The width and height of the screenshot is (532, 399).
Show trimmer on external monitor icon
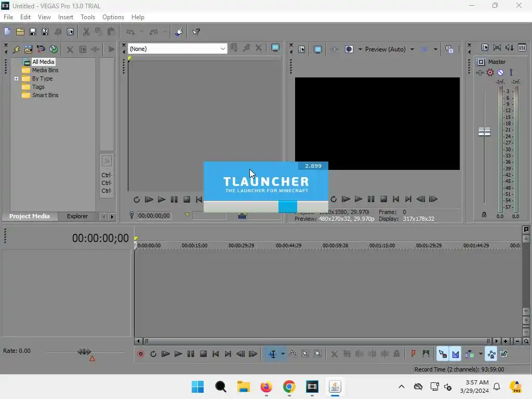tap(275, 48)
